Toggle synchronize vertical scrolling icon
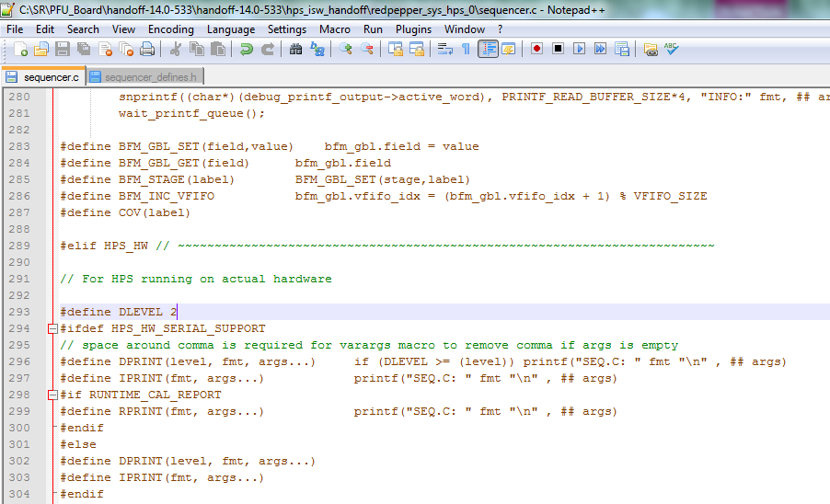 pyautogui.click(x=396, y=49)
